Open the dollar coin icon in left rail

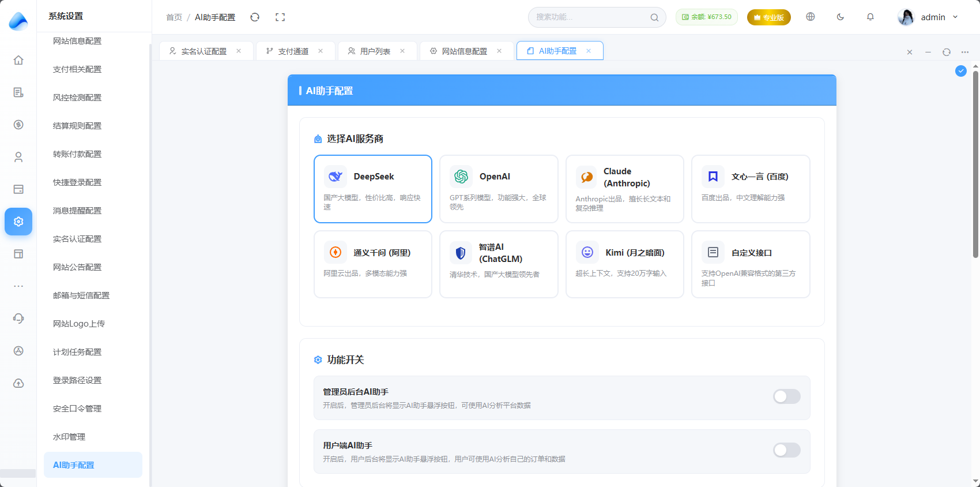pos(18,125)
